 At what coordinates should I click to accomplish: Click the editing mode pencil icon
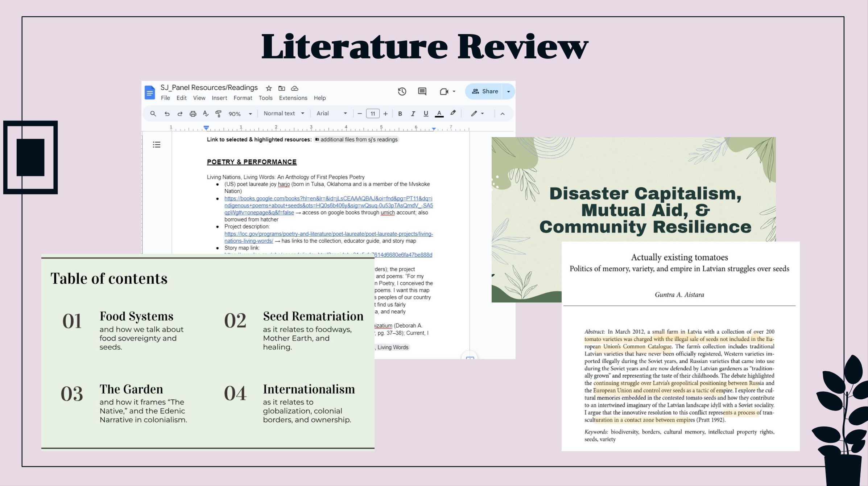click(x=474, y=114)
